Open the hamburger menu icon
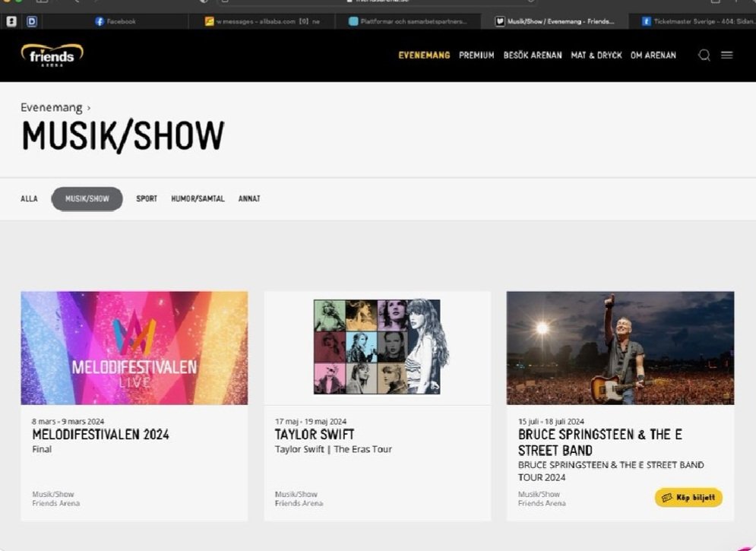Viewport: 756px width, 551px height. pyautogui.click(x=726, y=55)
